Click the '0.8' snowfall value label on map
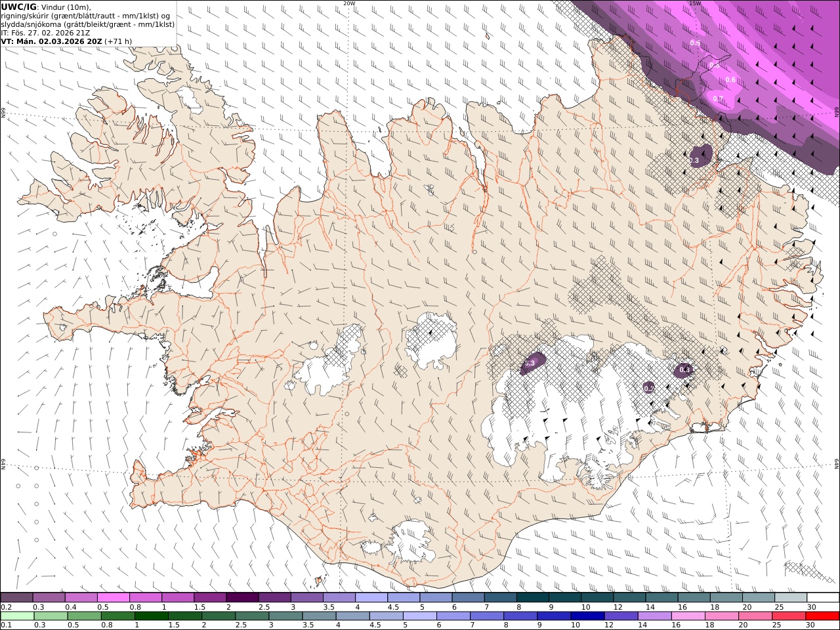Image resolution: width=840 pixels, height=630 pixels. point(684,370)
